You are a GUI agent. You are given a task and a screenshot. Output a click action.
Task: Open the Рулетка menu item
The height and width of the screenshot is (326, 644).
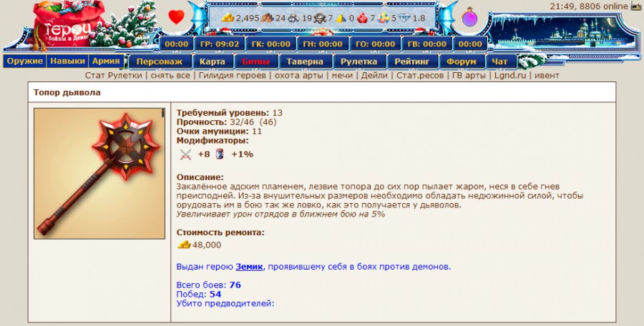(x=358, y=61)
